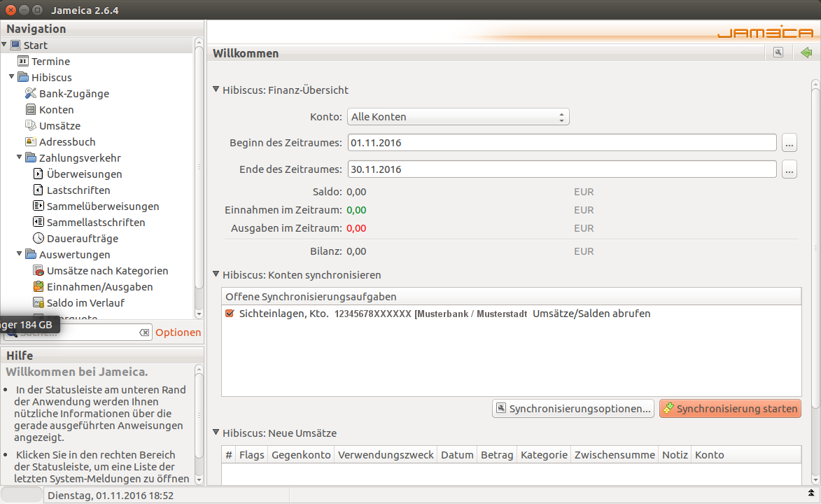Uncheck the Sichteinlagen synchronization task checkbox
This screenshot has width=821, height=504.
[x=230, y=314]
